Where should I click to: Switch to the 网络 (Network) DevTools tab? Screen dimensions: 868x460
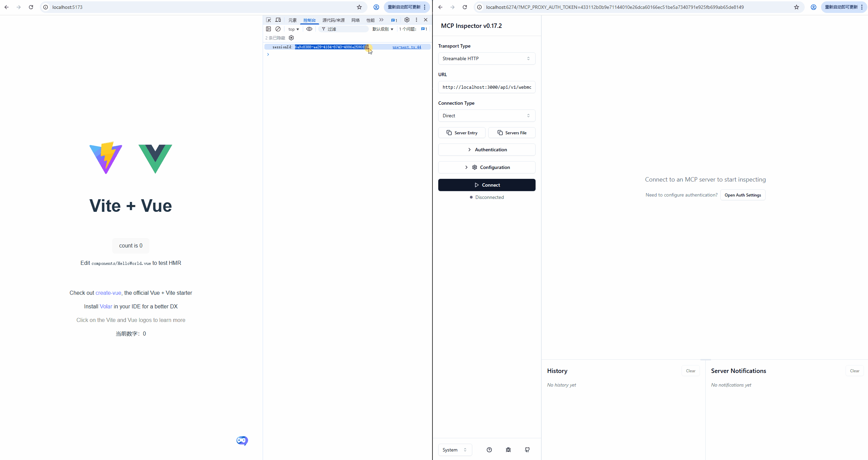coord(355,20)
